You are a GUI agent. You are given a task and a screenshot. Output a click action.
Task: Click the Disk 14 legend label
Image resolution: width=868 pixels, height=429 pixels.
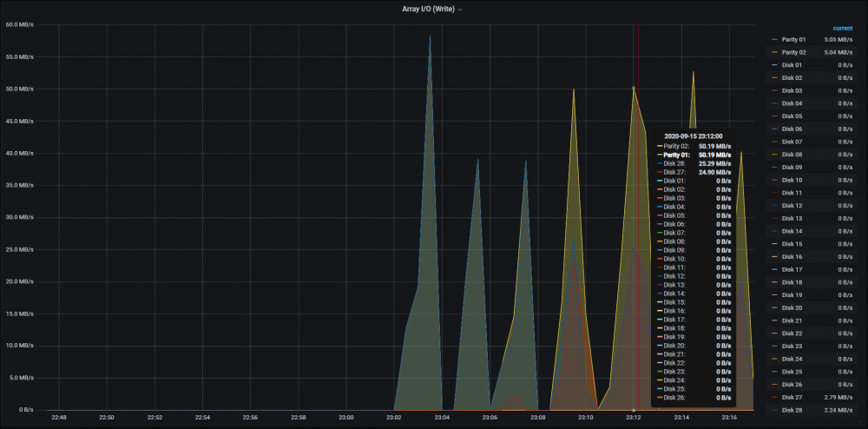tap(792, 231)
